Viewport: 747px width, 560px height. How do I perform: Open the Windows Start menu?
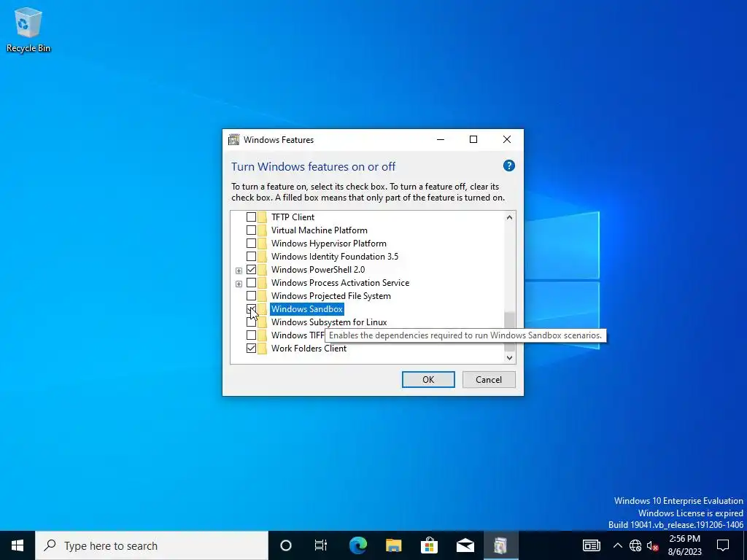point(18,545)
